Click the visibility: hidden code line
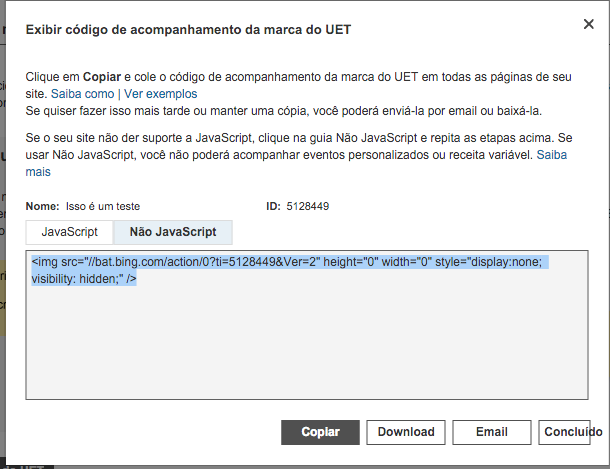610x469 pixels. (83, 279)
